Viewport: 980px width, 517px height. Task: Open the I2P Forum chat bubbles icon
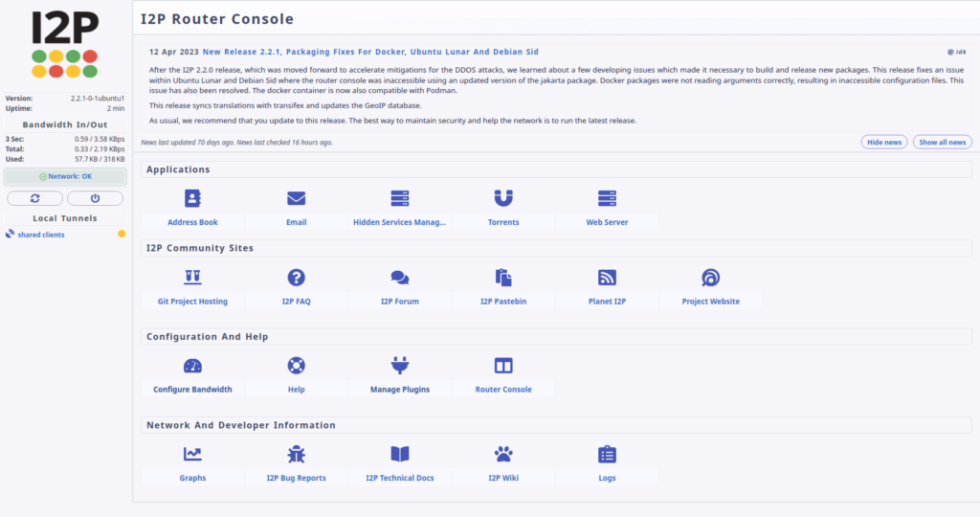[400, 277]
